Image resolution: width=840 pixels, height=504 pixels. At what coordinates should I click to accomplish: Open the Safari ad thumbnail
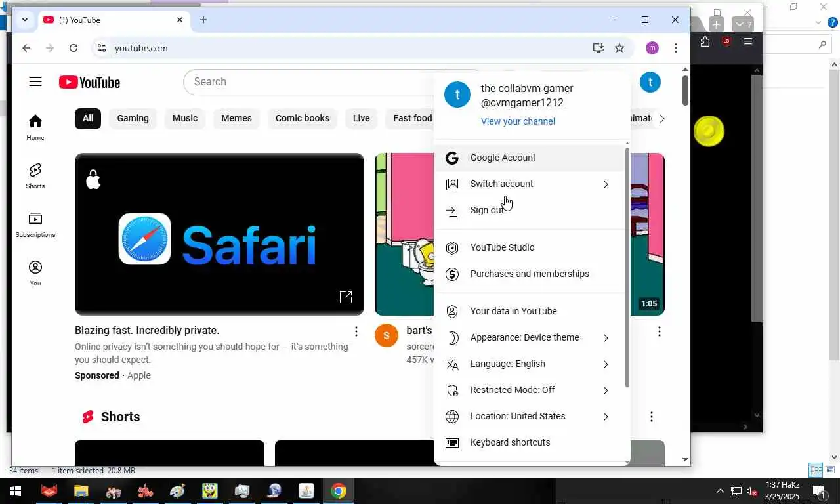pos(219,234)
